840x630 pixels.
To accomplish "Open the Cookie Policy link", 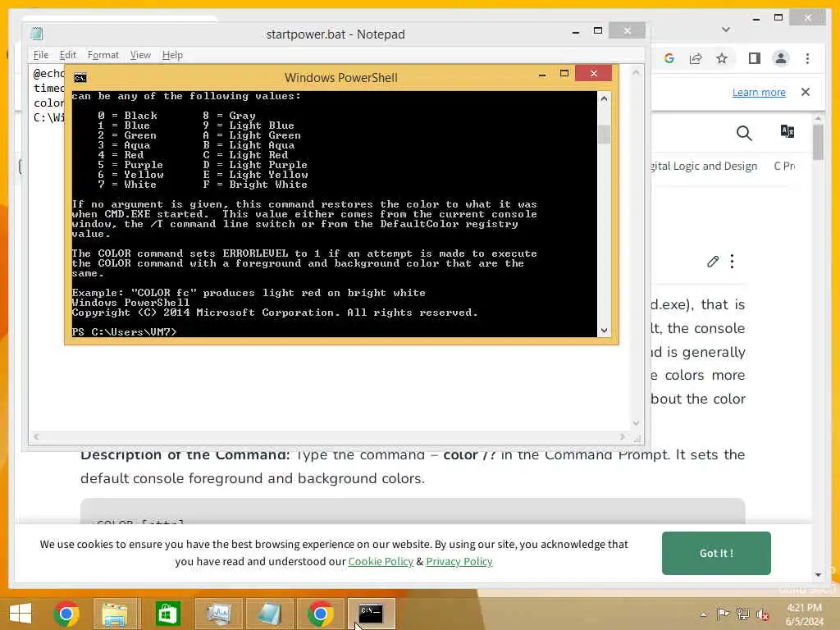I will click(381, 561).
